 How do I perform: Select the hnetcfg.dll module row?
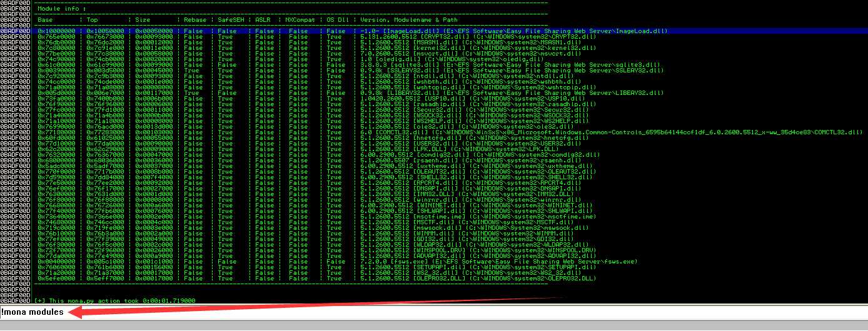[x=434, y=137]
